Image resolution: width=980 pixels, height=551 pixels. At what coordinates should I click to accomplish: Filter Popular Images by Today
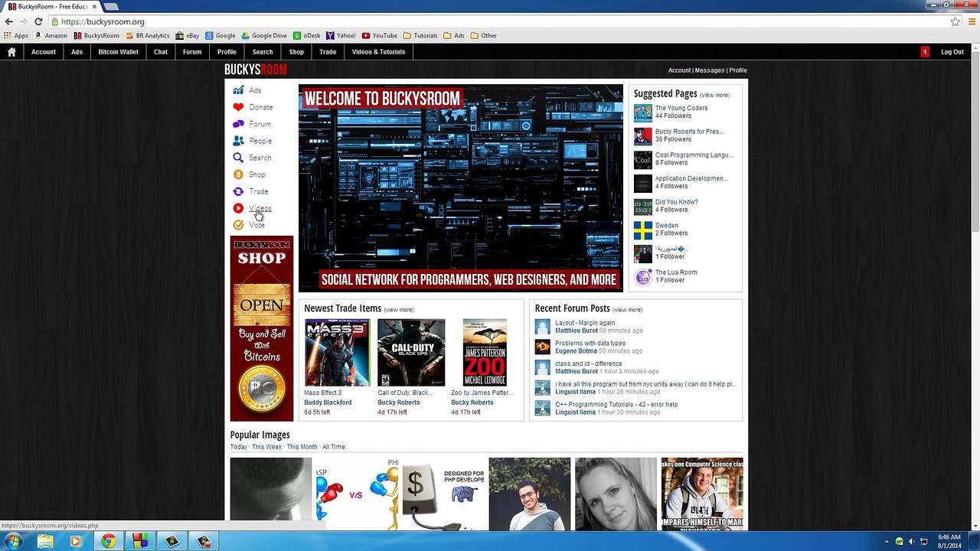pos(239,447)
